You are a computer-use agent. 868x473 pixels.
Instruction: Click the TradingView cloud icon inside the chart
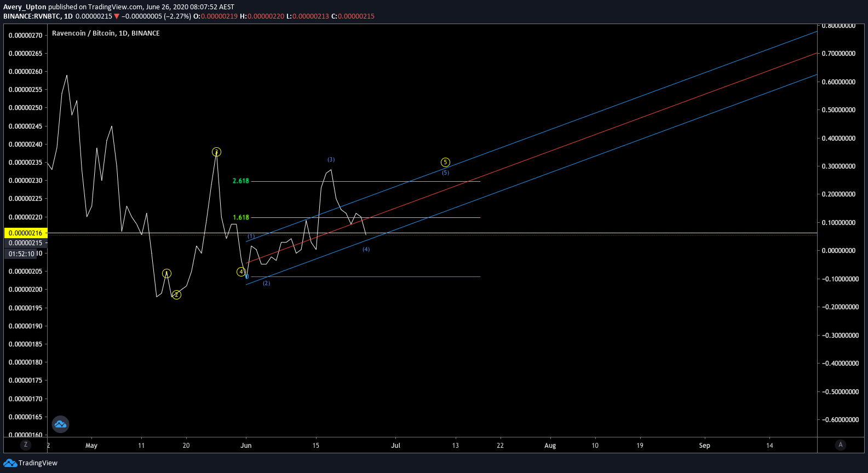pos(60,424)
